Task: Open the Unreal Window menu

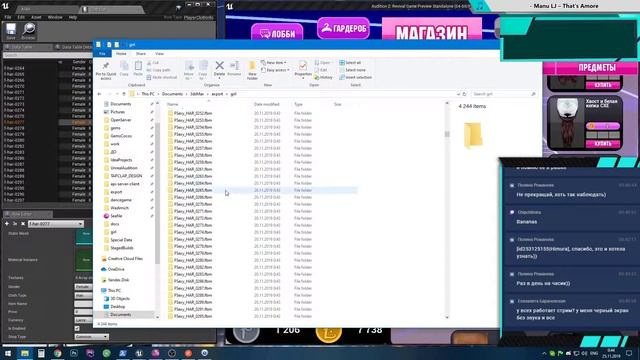Action: [x=55, y=18]
